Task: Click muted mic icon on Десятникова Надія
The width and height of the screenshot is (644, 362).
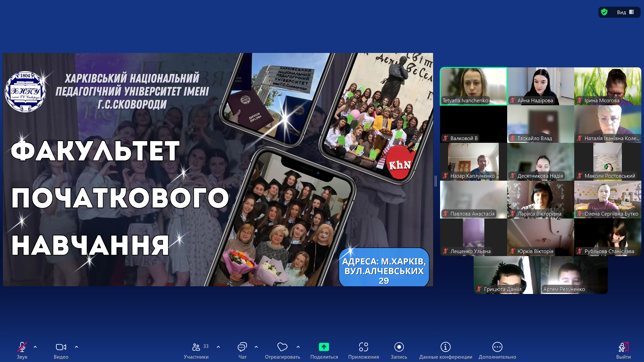Action: pos(513,176)
